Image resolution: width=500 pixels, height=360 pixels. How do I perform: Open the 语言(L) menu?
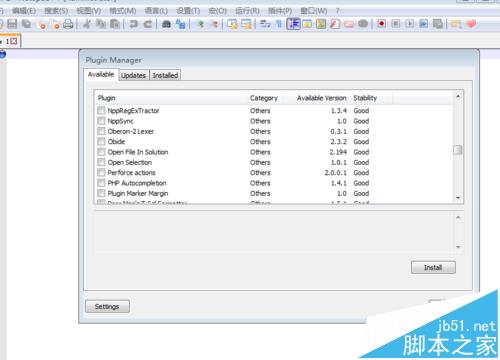(156, 11)
